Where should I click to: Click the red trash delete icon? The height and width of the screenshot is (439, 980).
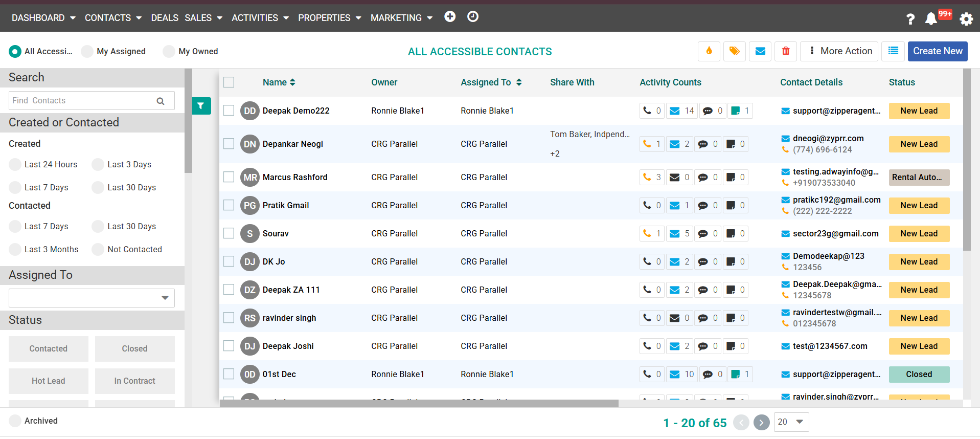coord(786,51)
